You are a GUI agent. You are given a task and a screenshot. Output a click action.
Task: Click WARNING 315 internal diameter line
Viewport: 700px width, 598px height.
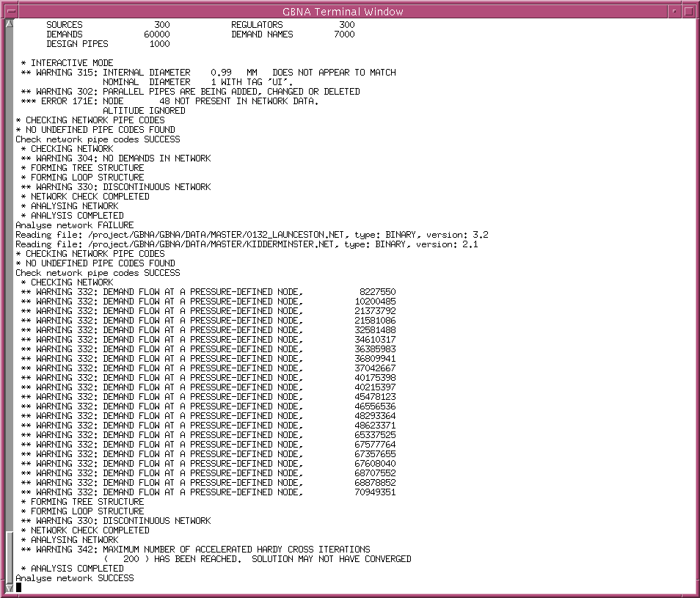pyautogui.click(x=208, y=73)
